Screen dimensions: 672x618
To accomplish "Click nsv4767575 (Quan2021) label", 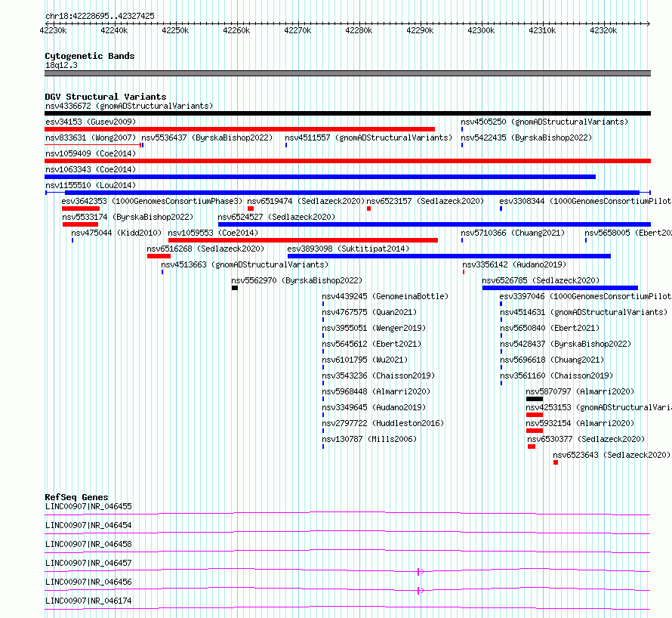I will click(x=369, y=312).
